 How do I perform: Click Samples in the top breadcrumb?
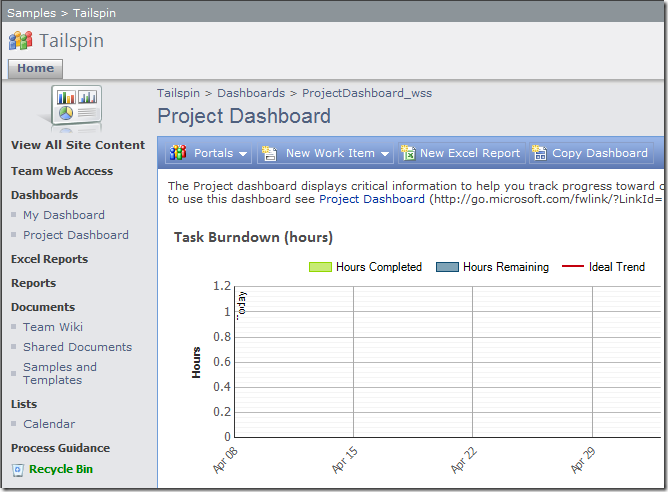click(x=32, y=13)
